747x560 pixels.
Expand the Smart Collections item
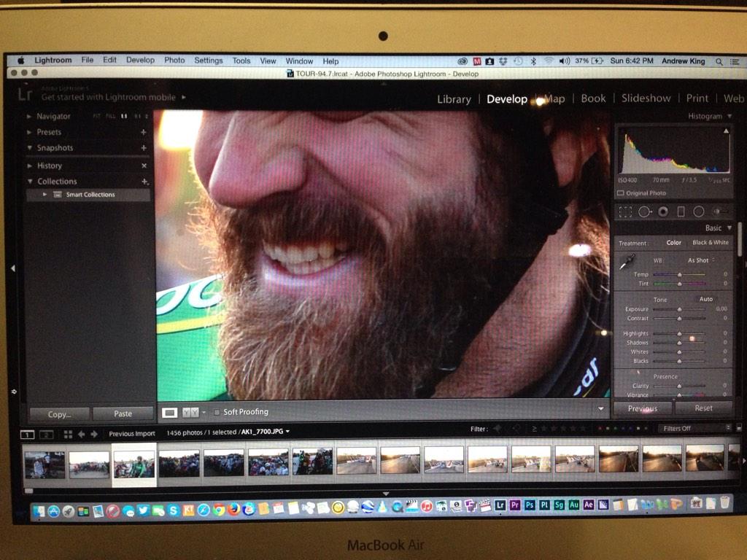[44, 194]
